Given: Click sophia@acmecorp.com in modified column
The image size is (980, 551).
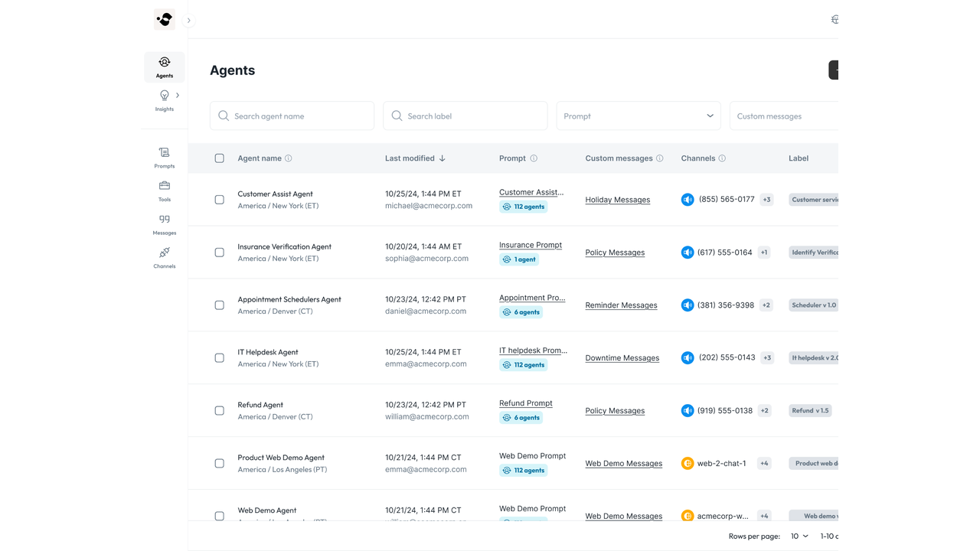Looking at the screenshot, I should pos(426,259).
